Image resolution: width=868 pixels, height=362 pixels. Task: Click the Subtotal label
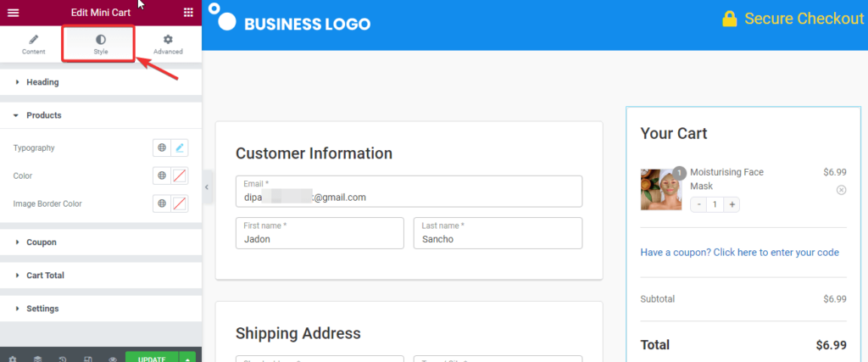[x=658, y=299]
